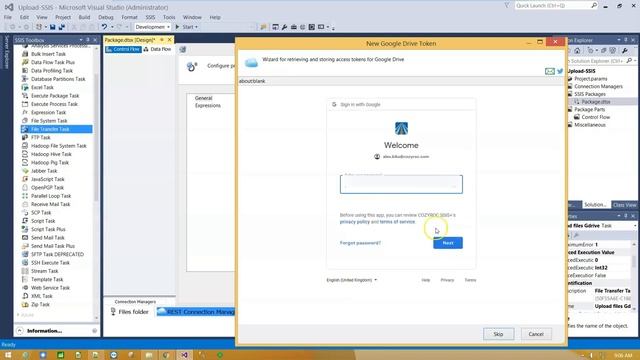Select the REST Connection Manager item

(x=196, y=312)
